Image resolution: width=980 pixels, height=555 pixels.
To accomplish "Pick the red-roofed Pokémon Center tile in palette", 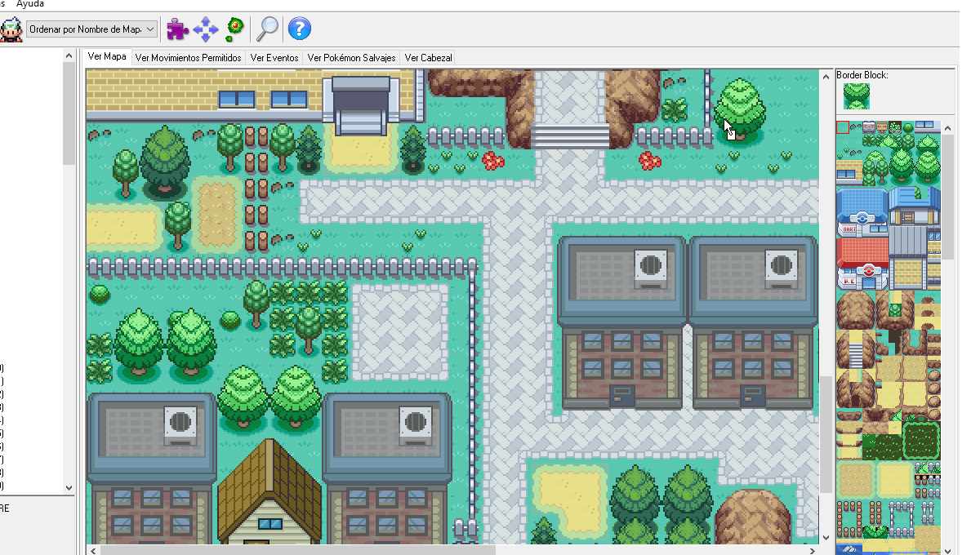I will 862,263.
